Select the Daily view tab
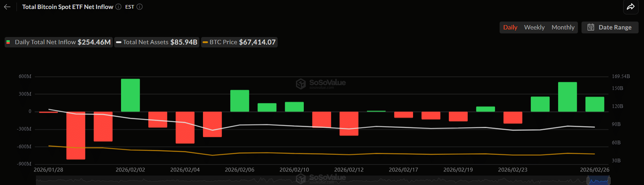 (x=510, y=27)
